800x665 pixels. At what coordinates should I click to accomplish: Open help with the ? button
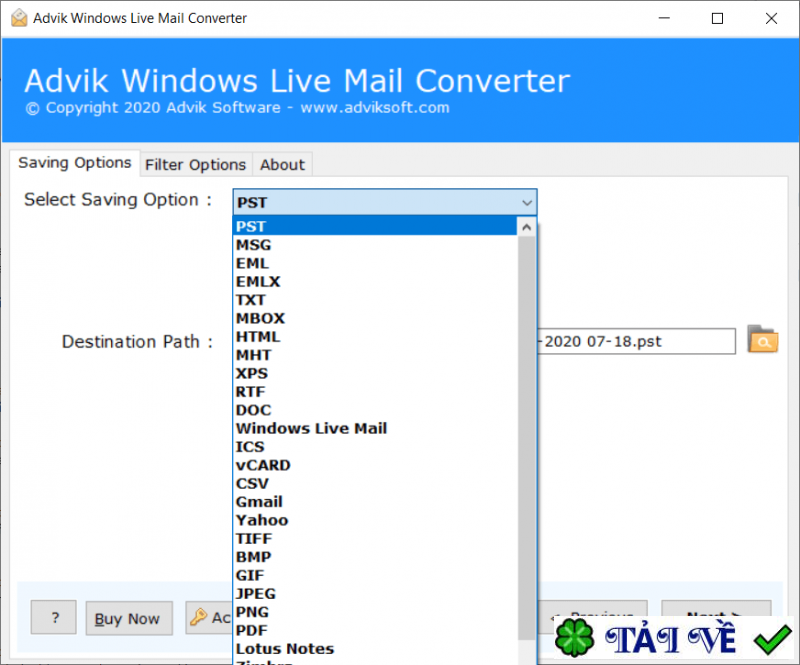click(x=54, y=618)
